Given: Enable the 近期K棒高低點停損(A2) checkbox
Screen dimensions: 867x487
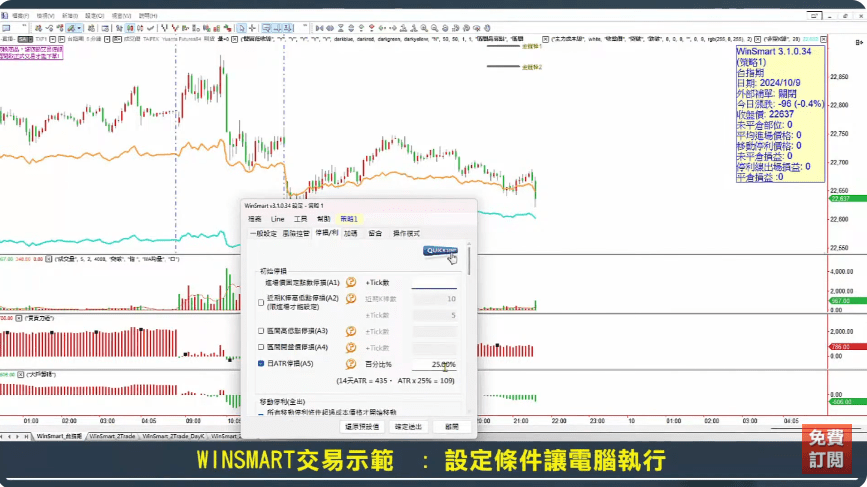Looking at the screenshot, I should point(261,302).
